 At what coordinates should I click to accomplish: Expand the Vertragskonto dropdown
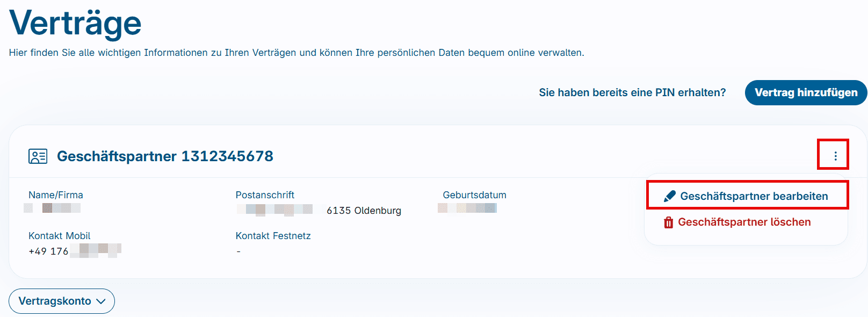coord(62,301)
